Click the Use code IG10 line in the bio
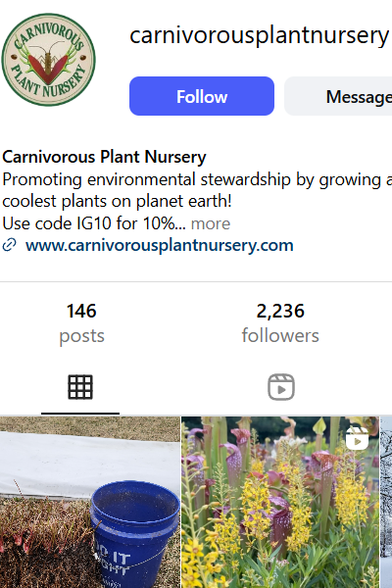This screenshot has height=588, width=392. coord(94,223)
